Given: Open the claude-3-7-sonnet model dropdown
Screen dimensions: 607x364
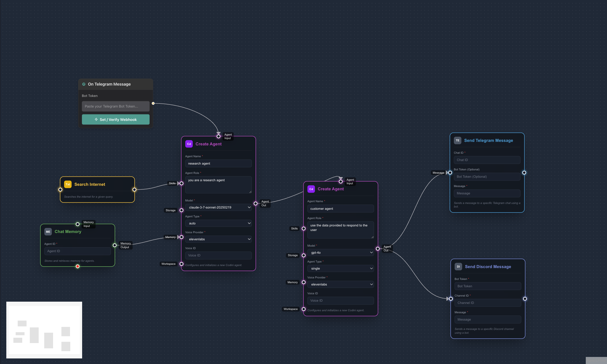Looking at the screenshot, I should [x=218, y=207].
